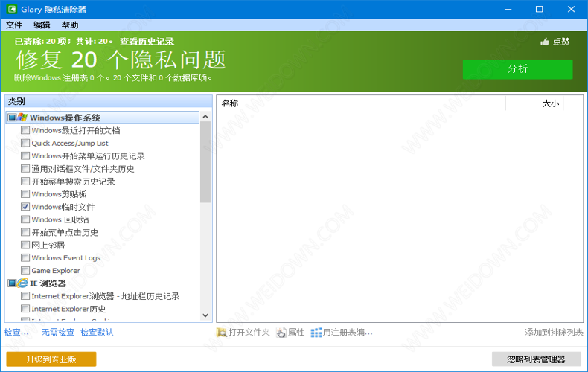
Task: Click the 打开文件夹 folder icon
Action: coord(222,333)
